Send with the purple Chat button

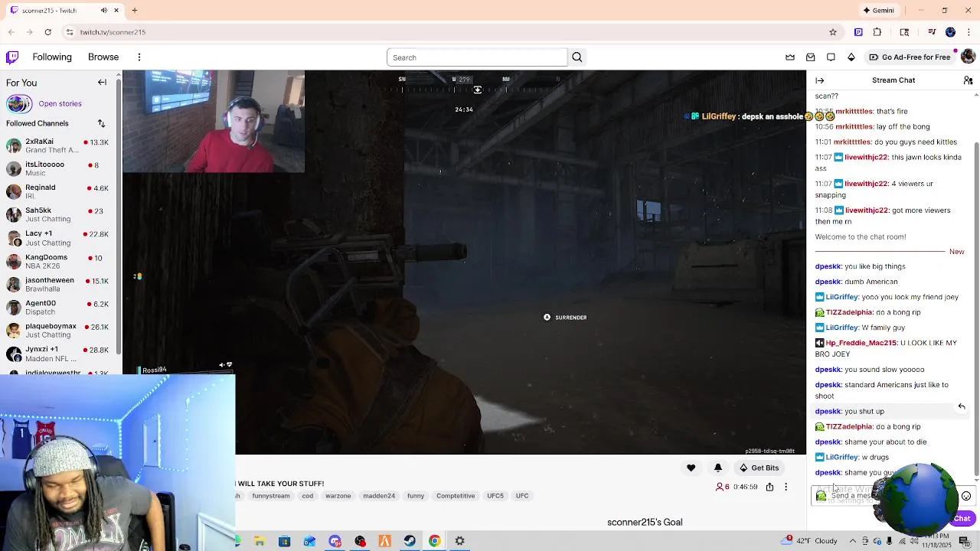[962, 518]
